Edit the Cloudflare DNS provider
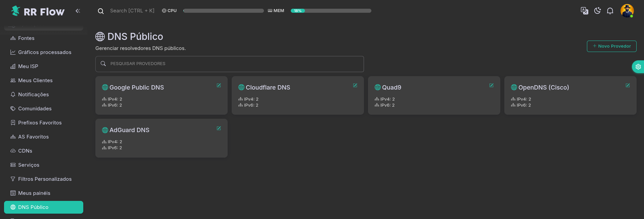This screenshot has height=219, width=644. click(x=355, y=86)
